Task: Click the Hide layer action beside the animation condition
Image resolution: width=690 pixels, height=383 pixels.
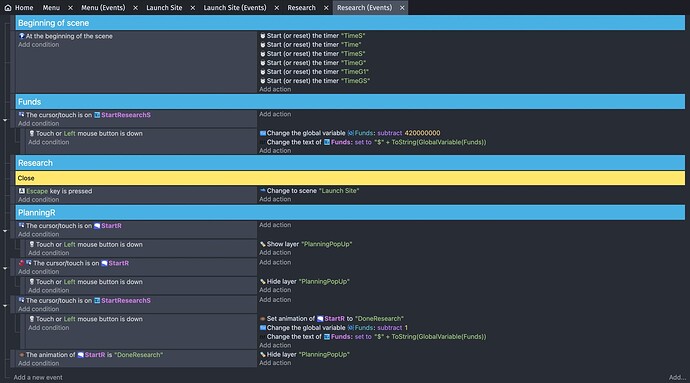Action: (x=305, y=354)
